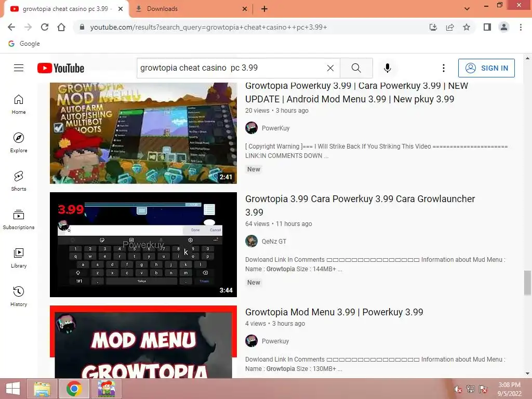Click the install app icon in address bar

click(x=433, y=27)
